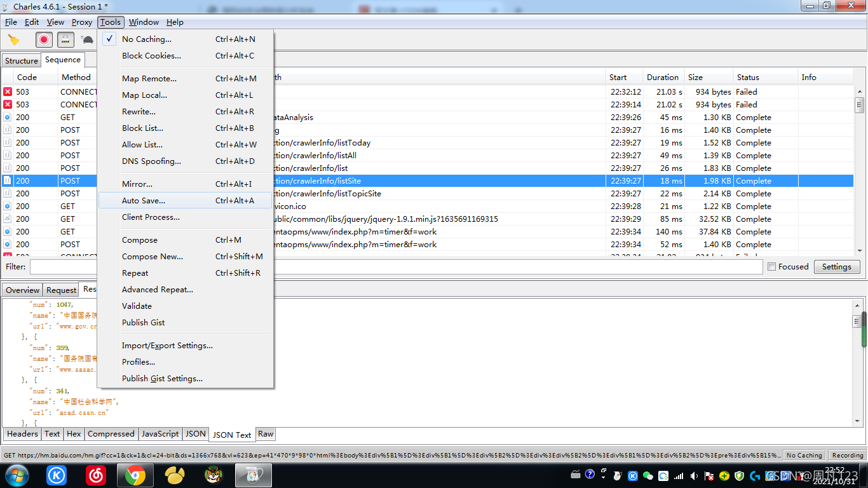The image size is (868, 488).
Task: Choose Block Cookies from Tools menu
Action: tap(186, 55)
